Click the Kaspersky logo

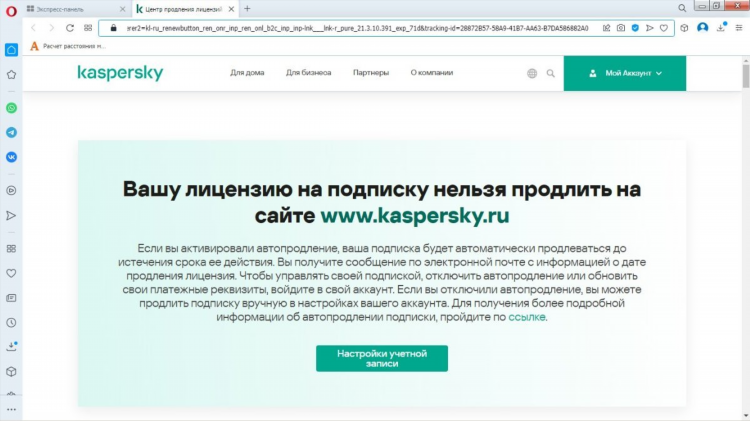[120, 73]
